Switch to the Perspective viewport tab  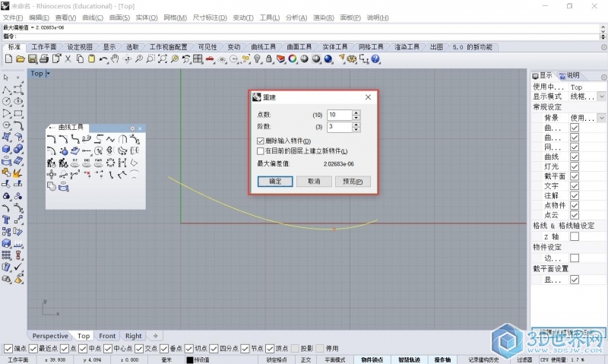pos(50,336)
